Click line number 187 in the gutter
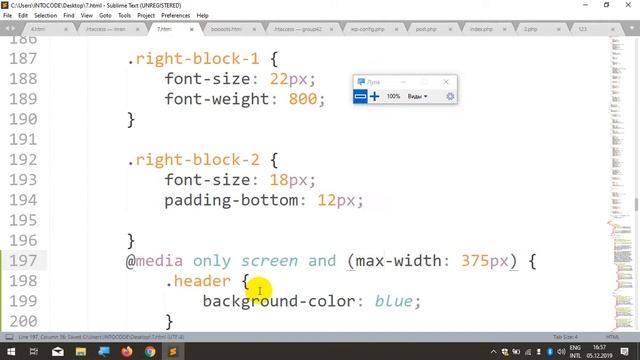This screenshot has height=360, width=640. [x=23, y=59]
